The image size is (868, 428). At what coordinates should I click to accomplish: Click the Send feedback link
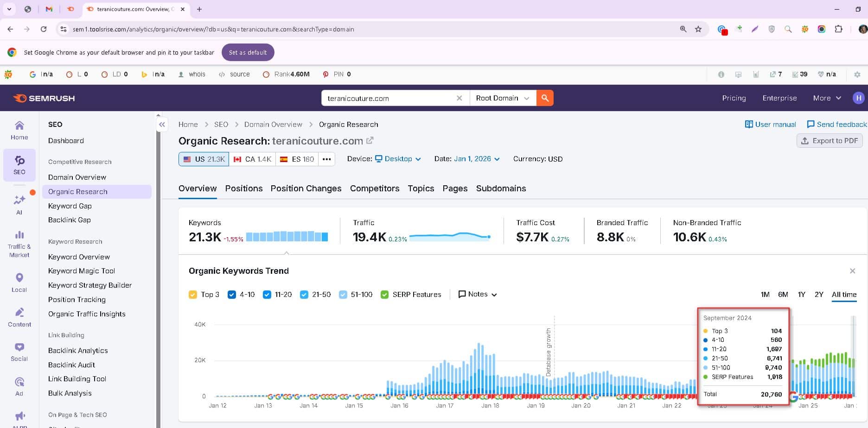coord(837,125)
